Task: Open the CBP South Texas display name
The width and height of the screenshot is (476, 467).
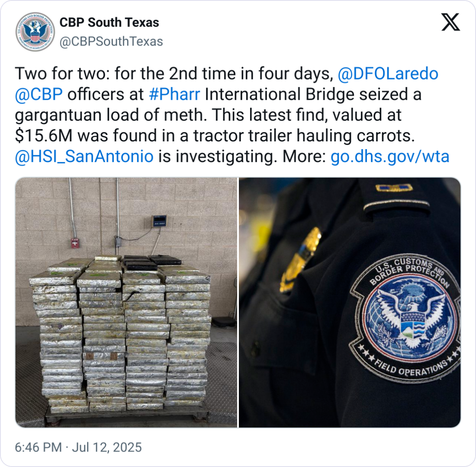Action: point(109,22)
